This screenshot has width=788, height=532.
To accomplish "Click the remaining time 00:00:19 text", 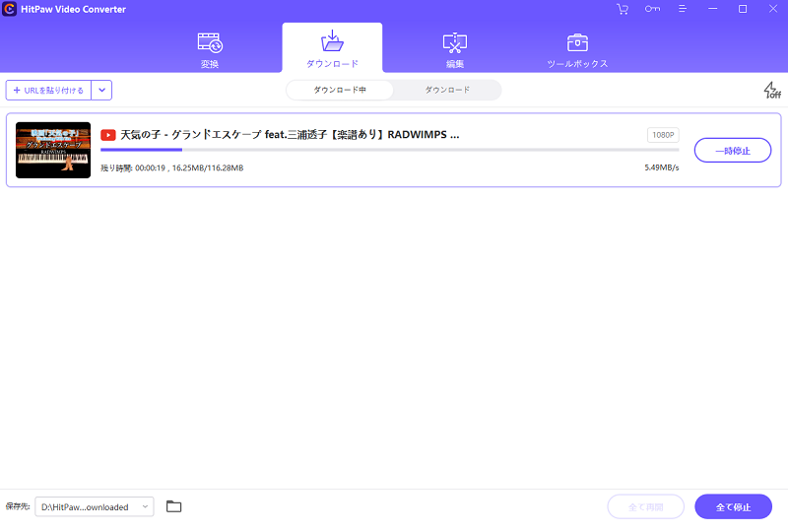I will (133, 167).
